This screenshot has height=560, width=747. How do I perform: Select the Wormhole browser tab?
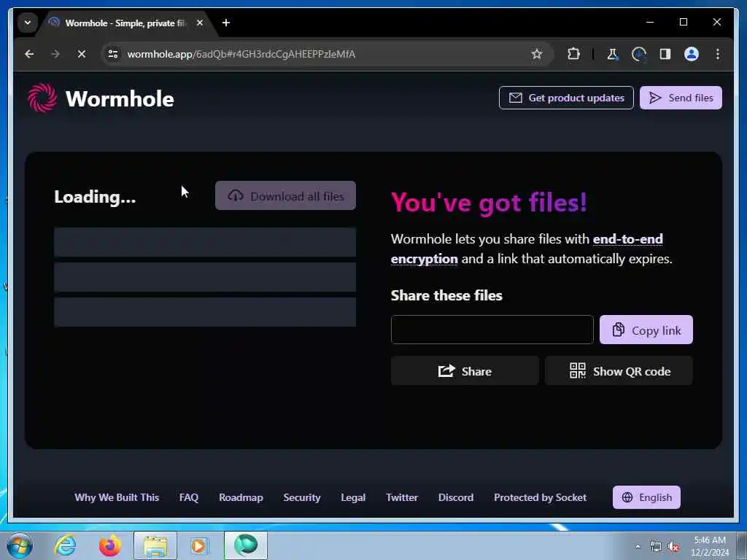click(125, 23)
